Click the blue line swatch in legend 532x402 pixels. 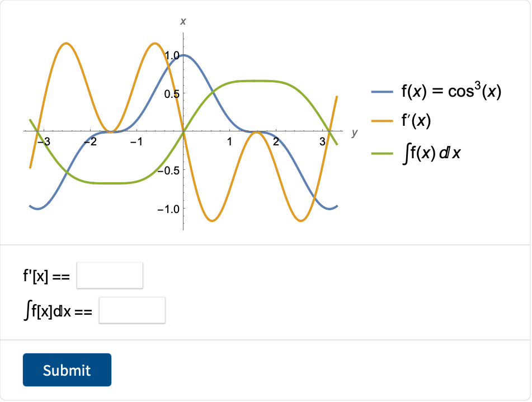[382, 92]
